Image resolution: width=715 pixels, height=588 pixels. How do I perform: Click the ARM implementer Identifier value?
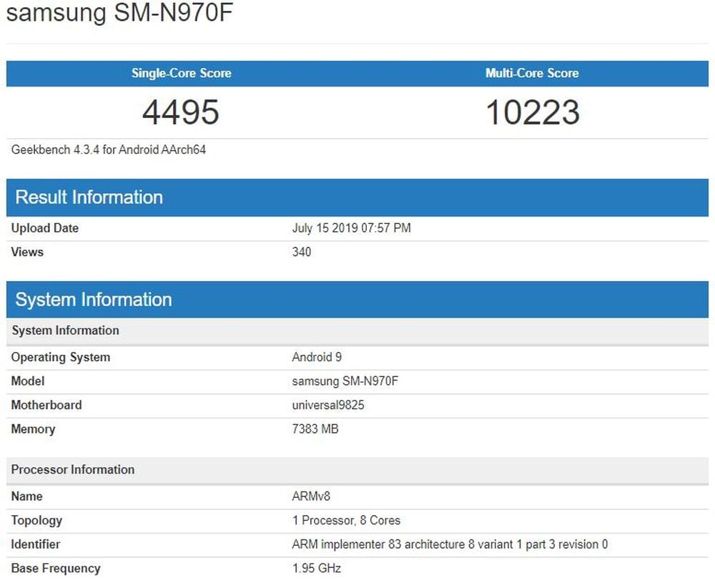click(x=450, y=544)
